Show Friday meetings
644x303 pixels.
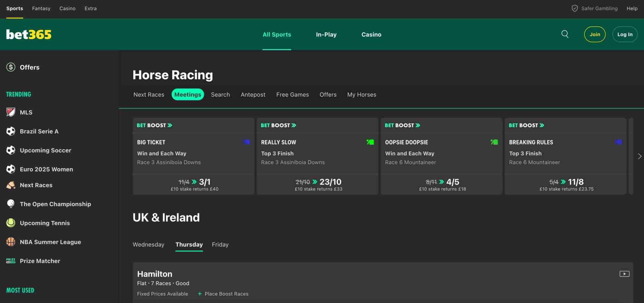[220, 245]
